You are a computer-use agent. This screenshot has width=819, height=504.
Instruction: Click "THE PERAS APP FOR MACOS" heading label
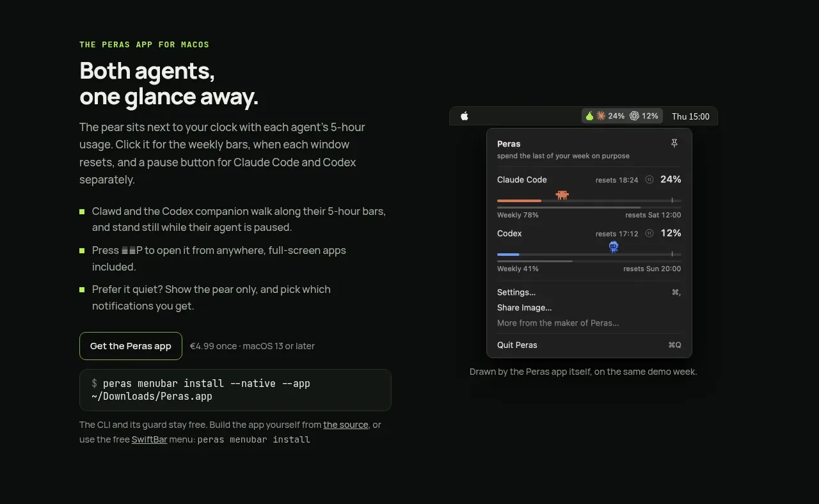(144, 45)
